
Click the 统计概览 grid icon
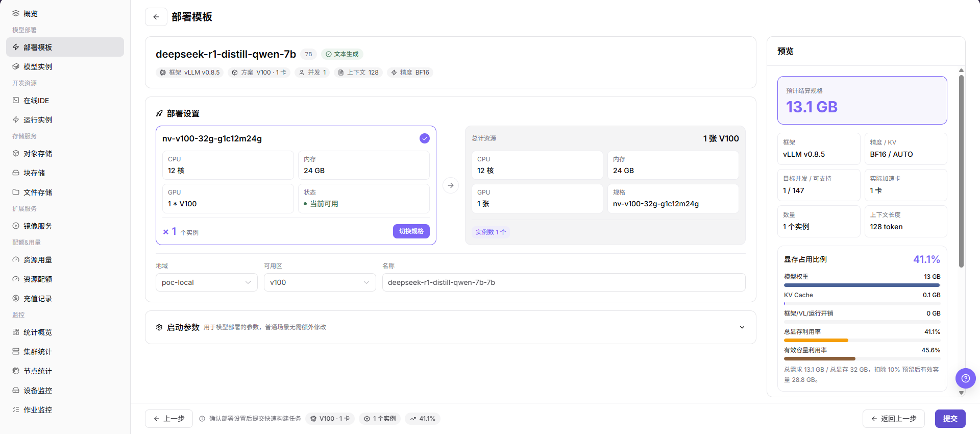(x=16, y=332)
